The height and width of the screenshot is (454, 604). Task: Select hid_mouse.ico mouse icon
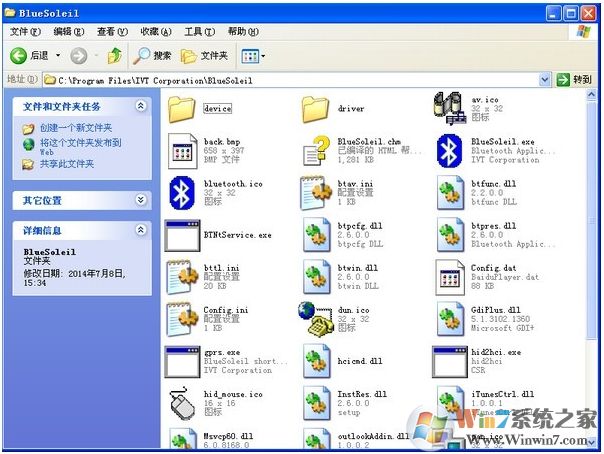click(x=182, y=403)
